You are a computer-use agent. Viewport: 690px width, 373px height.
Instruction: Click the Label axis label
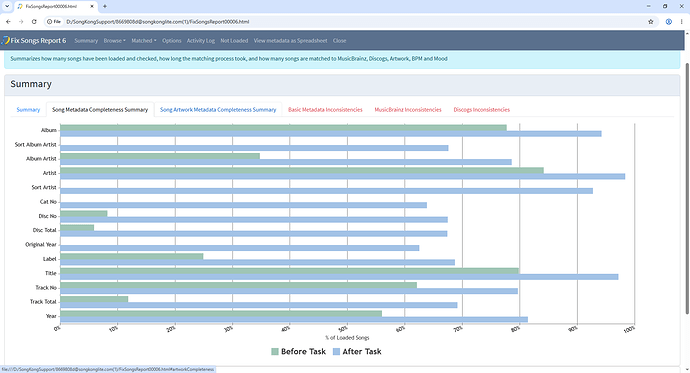coord(49,259)
